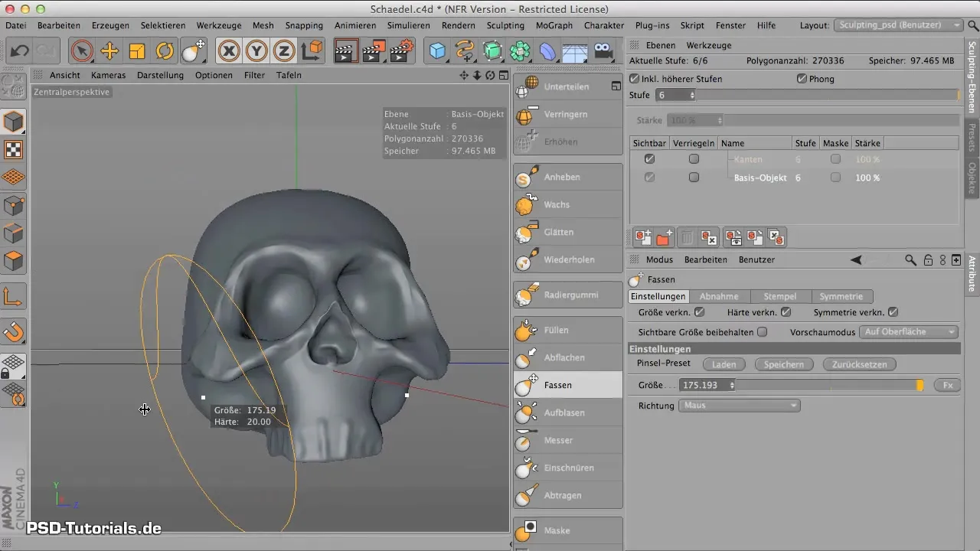
Task: Choose the Radiergummi brush
Action: [x=568, y=295]
